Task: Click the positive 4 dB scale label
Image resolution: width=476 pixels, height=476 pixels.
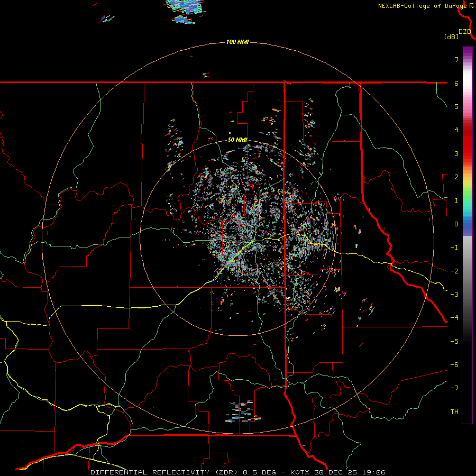Action: [456, 130]
